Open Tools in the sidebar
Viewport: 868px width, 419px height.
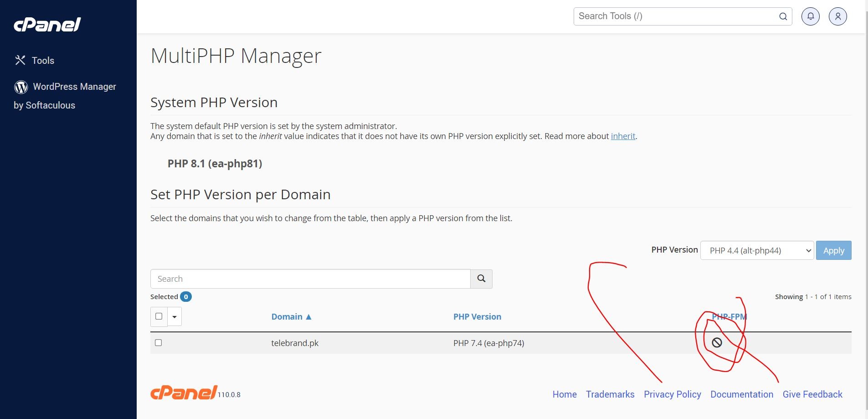[x=43, y=61]
